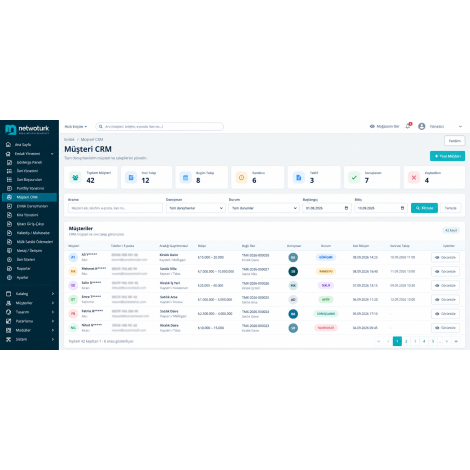The height and width of the screenshot is (470, 470).
Task: Click the Bitiş date field calendar icon
Action: click(x=402, y=208)
